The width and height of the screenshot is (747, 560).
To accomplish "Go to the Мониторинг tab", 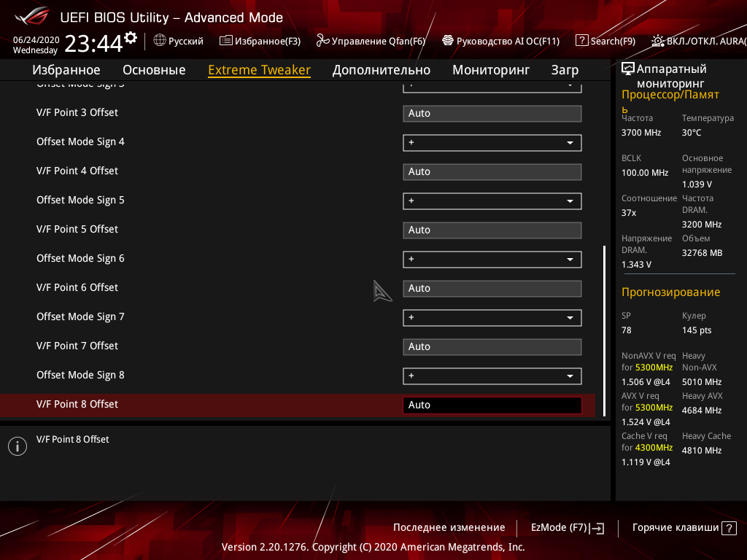I will coord(491,70).
